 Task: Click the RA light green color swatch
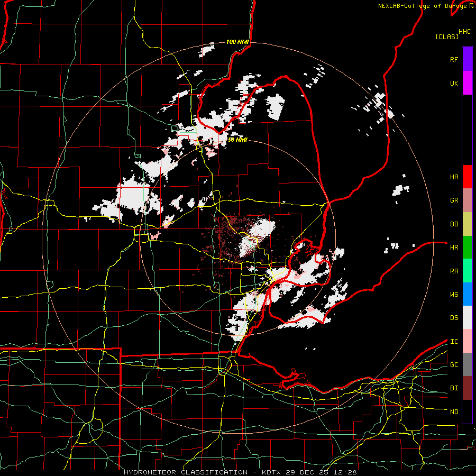(467, 271)
